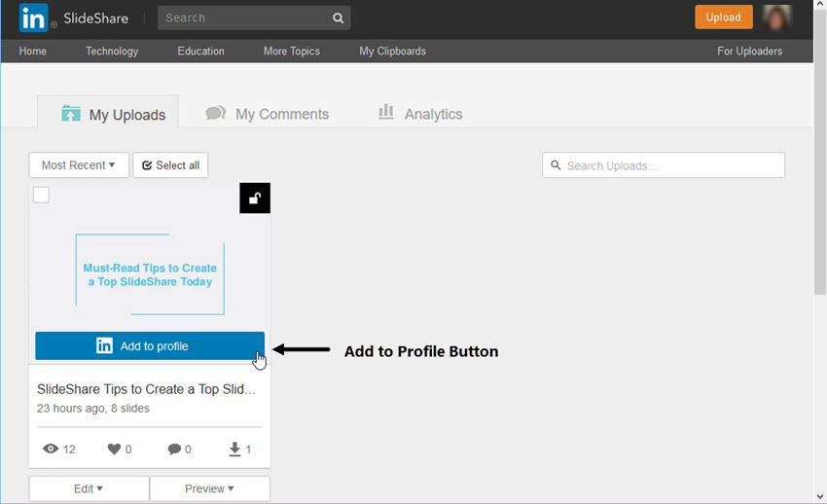Open the Most Recent sort dropdown

pyautogui.click(x=79, y=165)
